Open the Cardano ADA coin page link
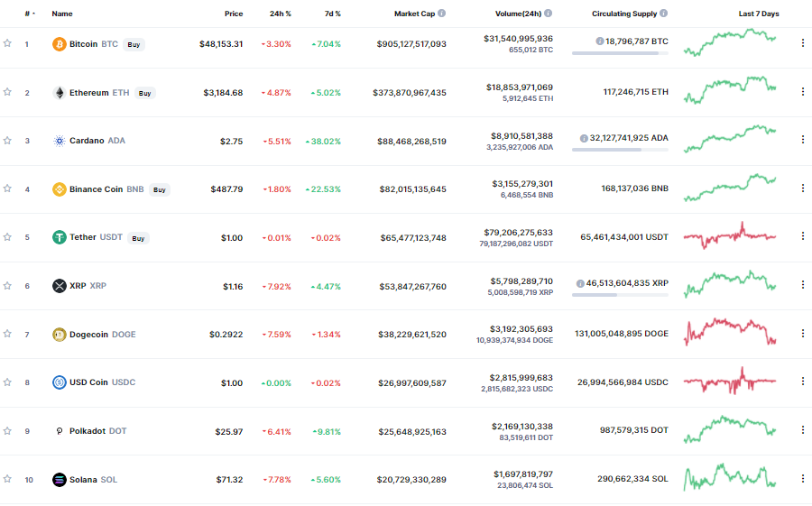 [x=97, y=141]
